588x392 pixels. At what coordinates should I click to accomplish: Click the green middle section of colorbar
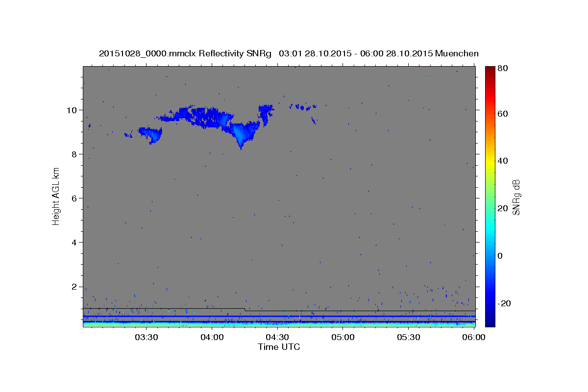tap(490, 196)
